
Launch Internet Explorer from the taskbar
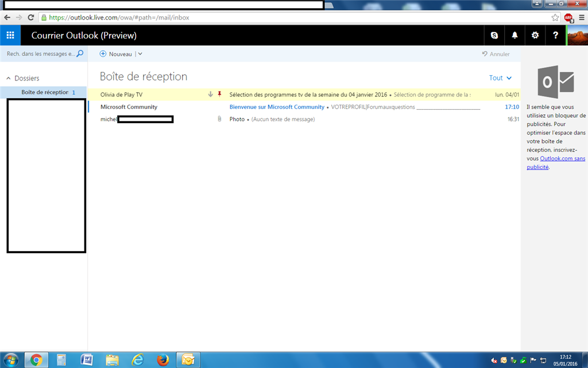click(137, 360)
